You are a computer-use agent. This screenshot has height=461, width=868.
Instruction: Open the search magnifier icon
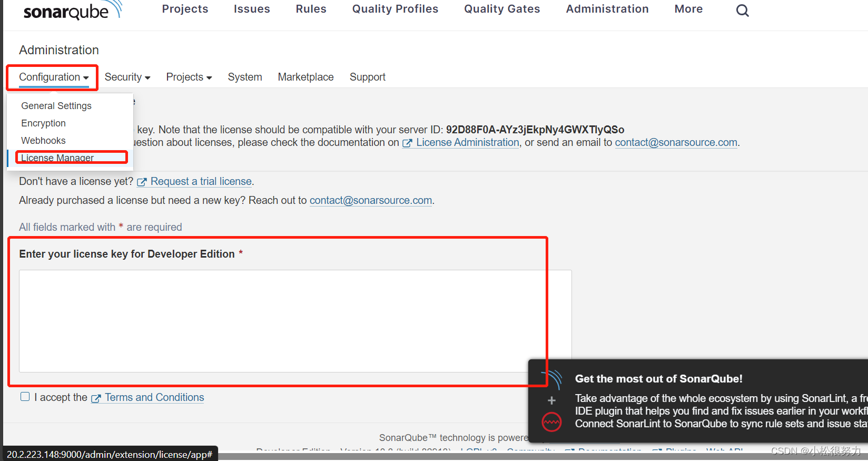(742, 11)
